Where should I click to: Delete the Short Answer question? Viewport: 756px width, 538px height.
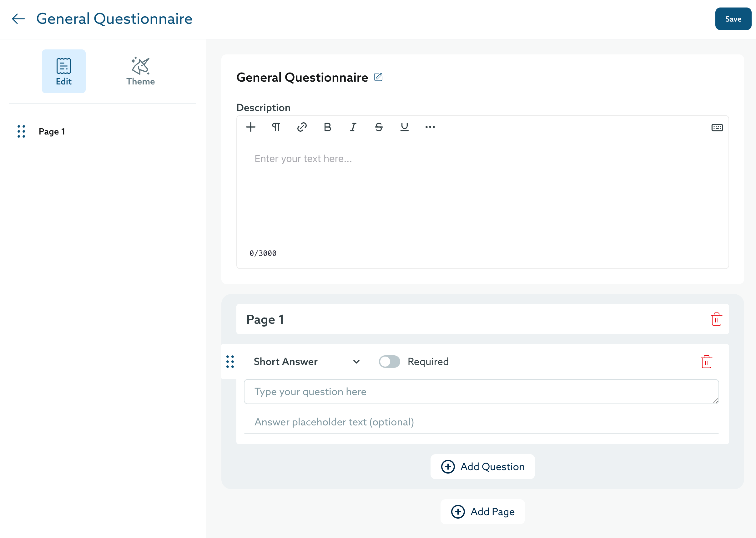(706, 361)
